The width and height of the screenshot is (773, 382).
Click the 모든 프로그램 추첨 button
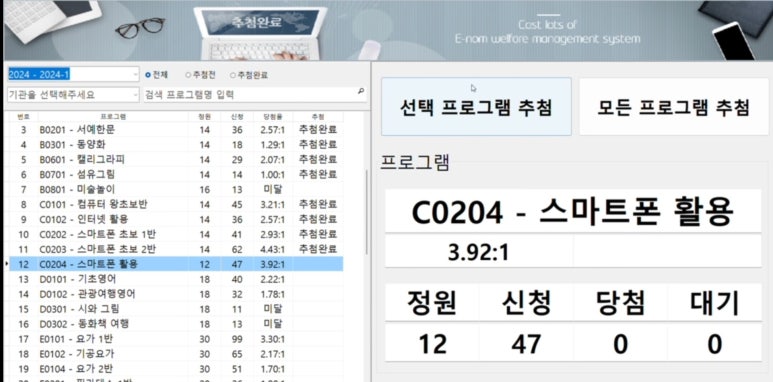point(673,106)
